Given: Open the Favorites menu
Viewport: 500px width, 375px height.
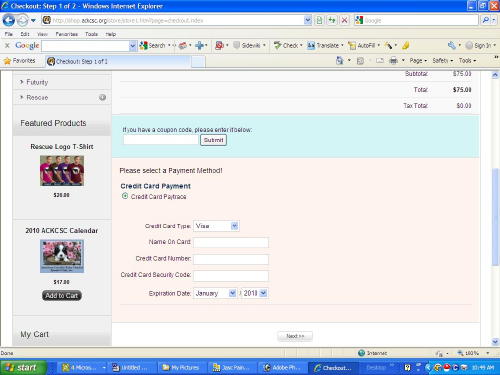Looking at the screenshot, I should coord(67,34).
